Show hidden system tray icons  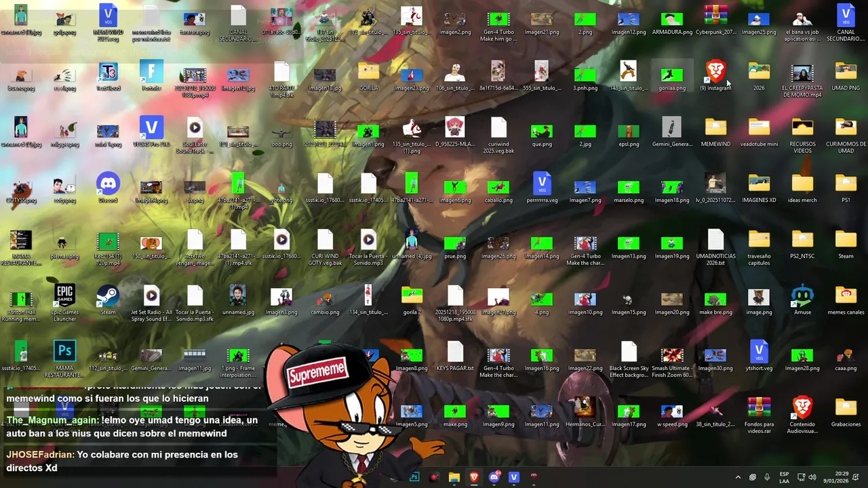tap(738, 477)
